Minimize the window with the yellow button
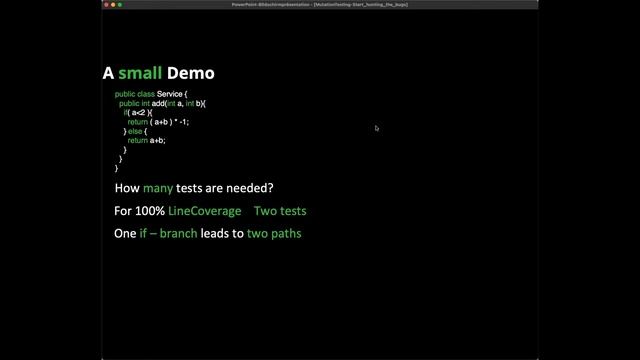The width and height of the screenshot is (640, 360). pyautogui.click(x=113, y=4)
